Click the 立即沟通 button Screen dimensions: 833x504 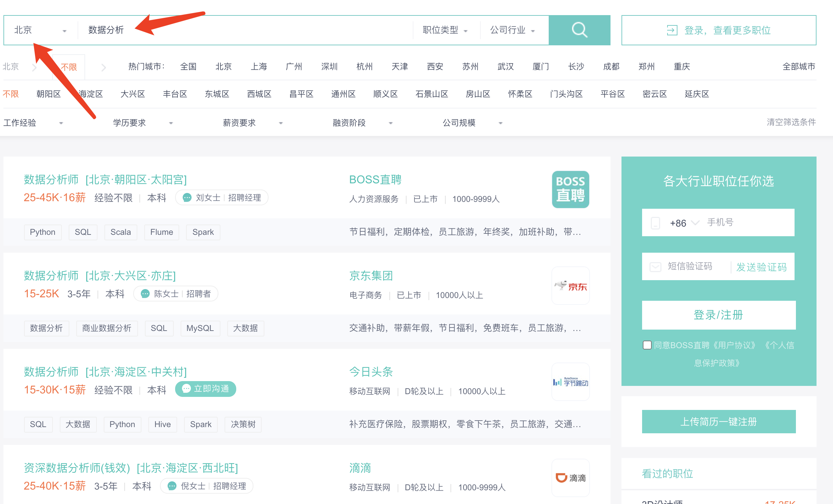click(x=205, y=389)
